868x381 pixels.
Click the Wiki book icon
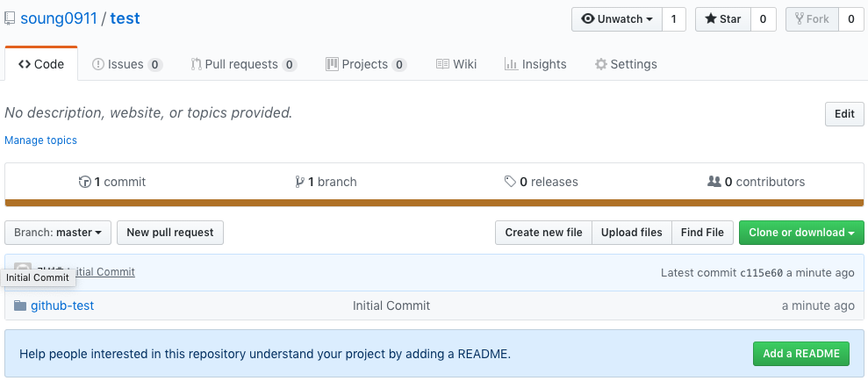442,64
